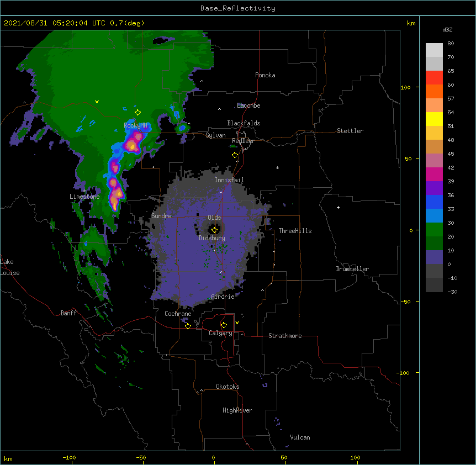Pick the red 60-65 dBZ legend swatch
The width and height of the screenshot is (476, 465).
pos(434,78)
